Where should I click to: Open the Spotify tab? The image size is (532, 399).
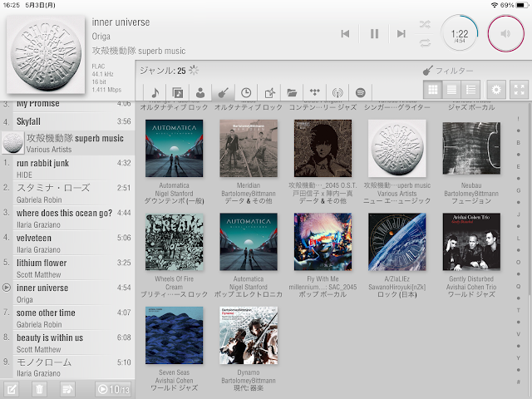tap(360, 92)
